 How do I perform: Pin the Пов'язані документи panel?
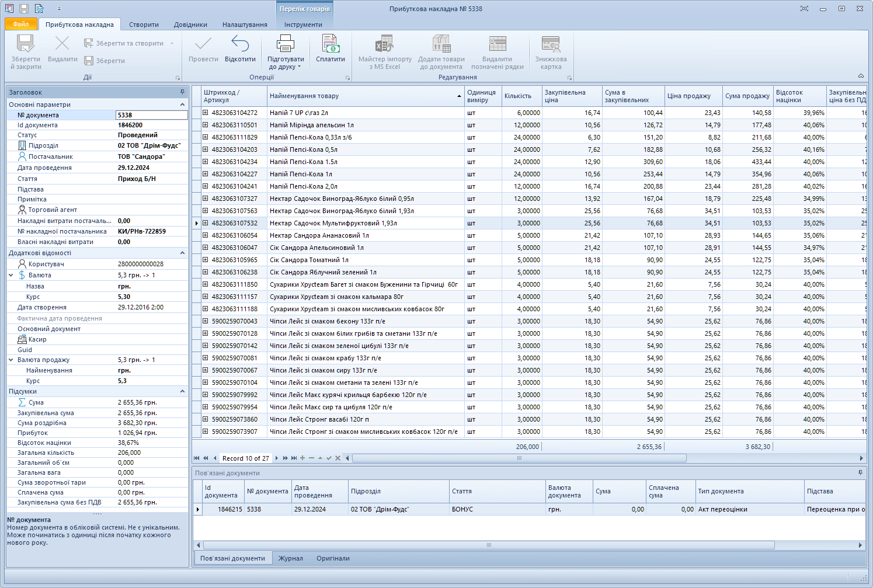click(x=860, y=472)
